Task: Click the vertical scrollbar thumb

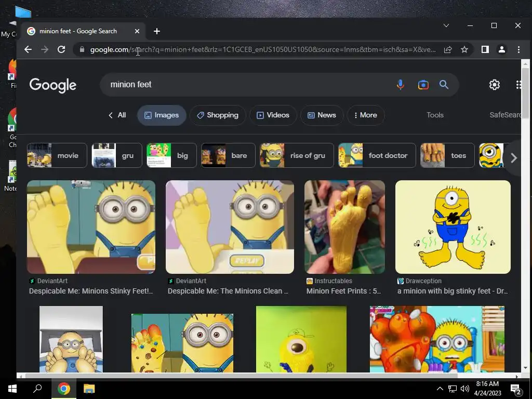Action: (x=525, y=93)
